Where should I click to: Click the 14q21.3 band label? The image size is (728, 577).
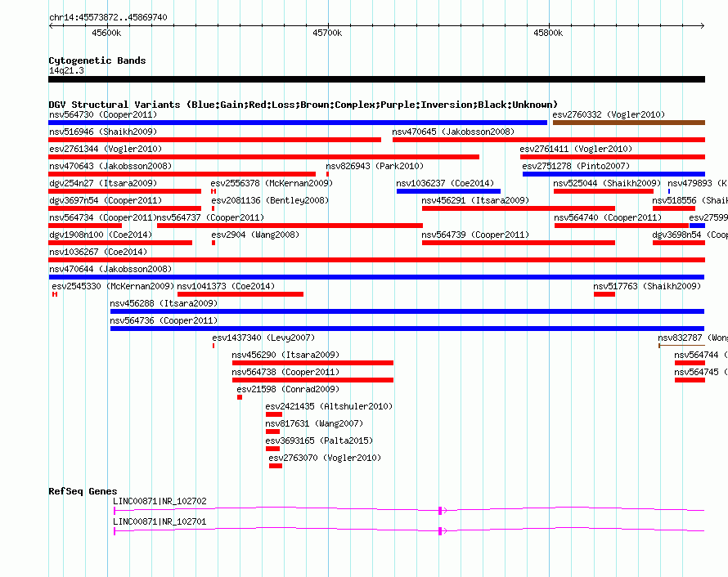(66, 70)
